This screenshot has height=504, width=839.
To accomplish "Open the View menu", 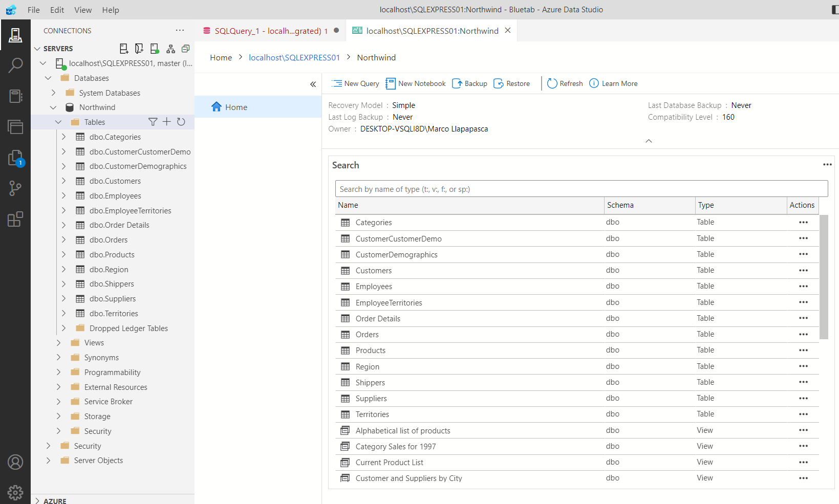I will tap(82, 10).
